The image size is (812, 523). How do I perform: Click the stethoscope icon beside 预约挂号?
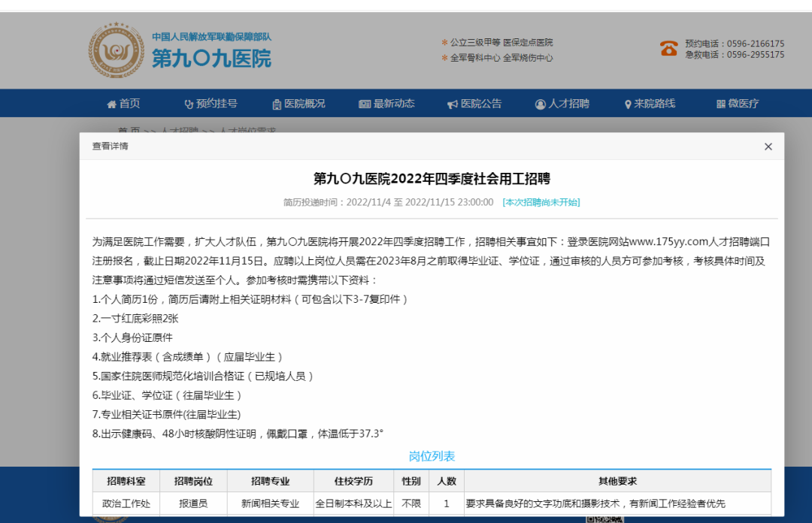coord(189,104)
